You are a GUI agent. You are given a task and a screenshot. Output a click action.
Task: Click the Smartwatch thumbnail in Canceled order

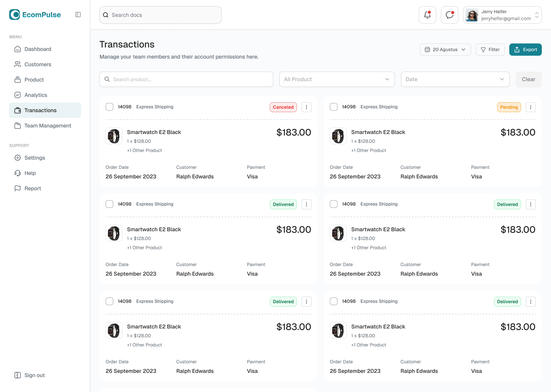(x=114, y=136)
